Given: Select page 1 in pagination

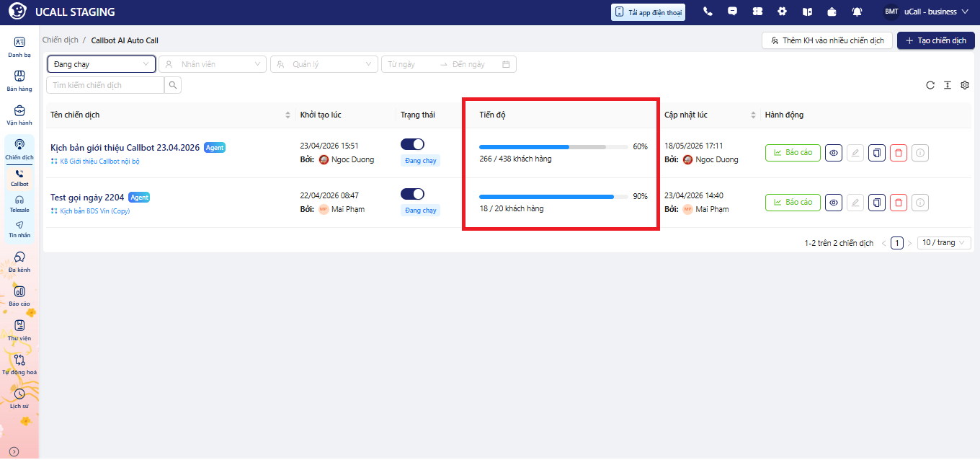Looking at the screenshot, I should [x=897, y=243].
